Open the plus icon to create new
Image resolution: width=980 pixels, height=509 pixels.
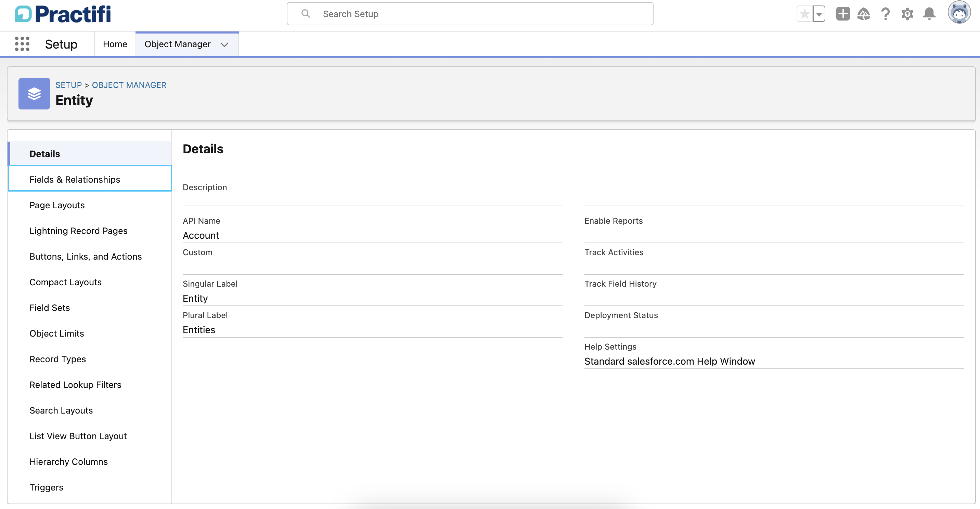[x=842, y=14]
